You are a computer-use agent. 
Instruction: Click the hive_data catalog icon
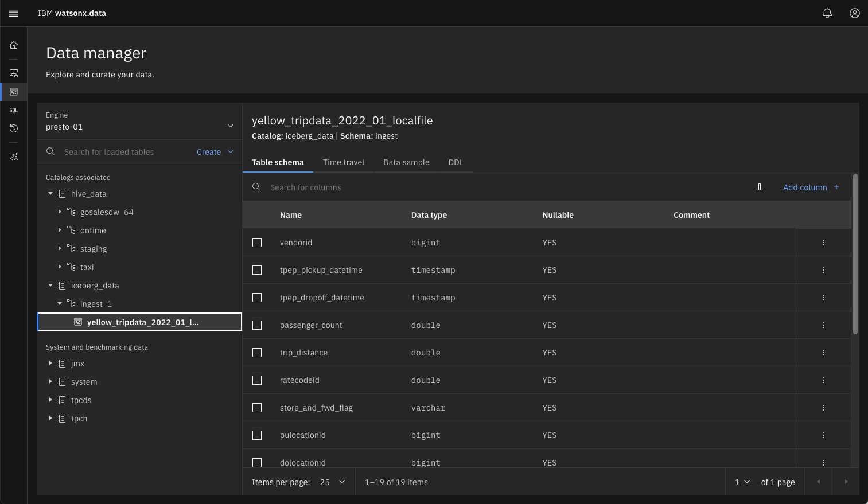62,194
